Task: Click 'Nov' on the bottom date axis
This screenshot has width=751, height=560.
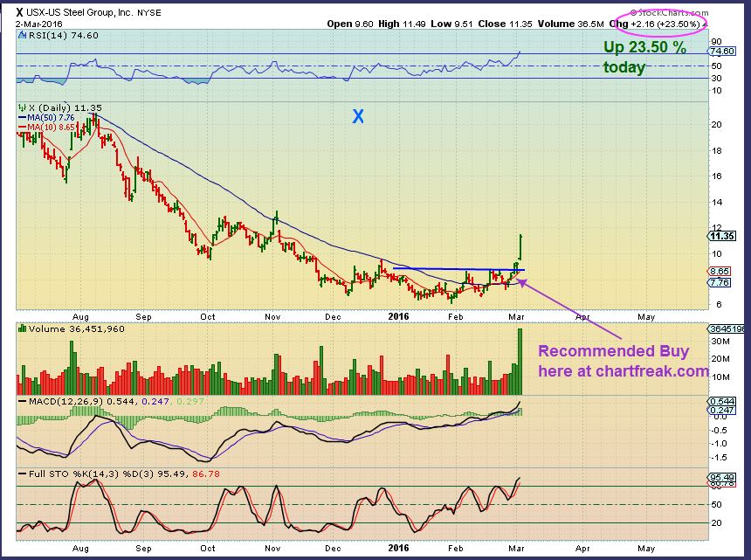Action: tap(272, 548)
